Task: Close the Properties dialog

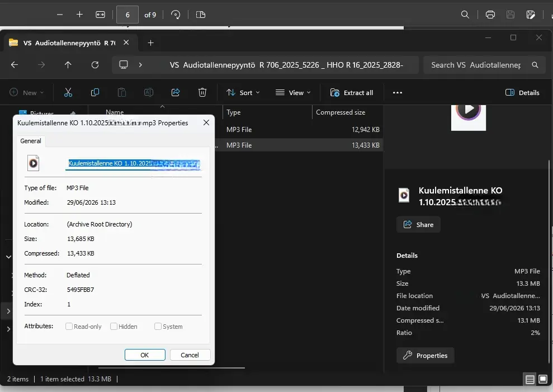Action: click(206, 122)
